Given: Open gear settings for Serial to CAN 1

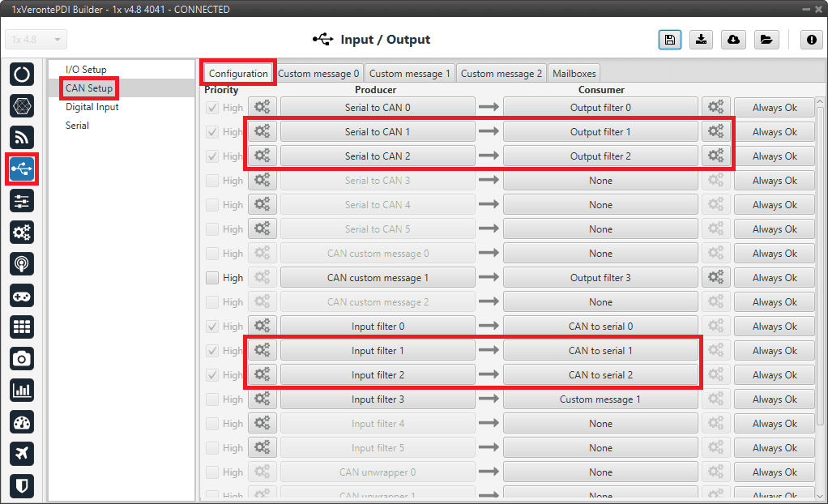Looking at the screenshot, I should click(x=262, y=132).
